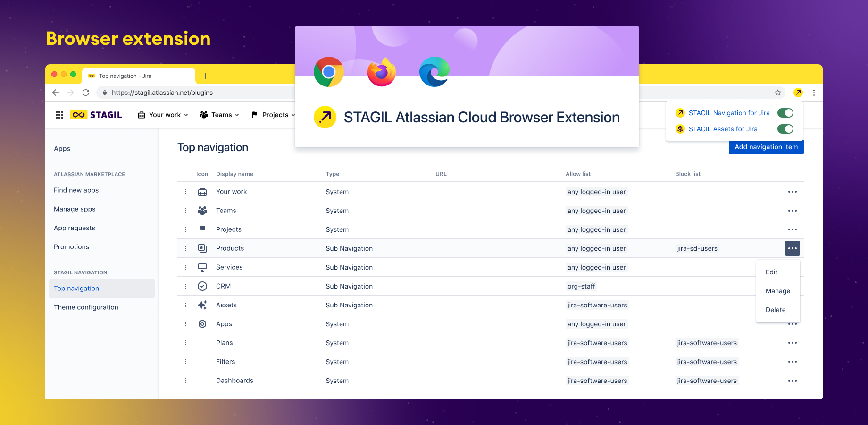
Task: Toggle STAGIL Navigation for Jira switch
Action: pos(785,113)
